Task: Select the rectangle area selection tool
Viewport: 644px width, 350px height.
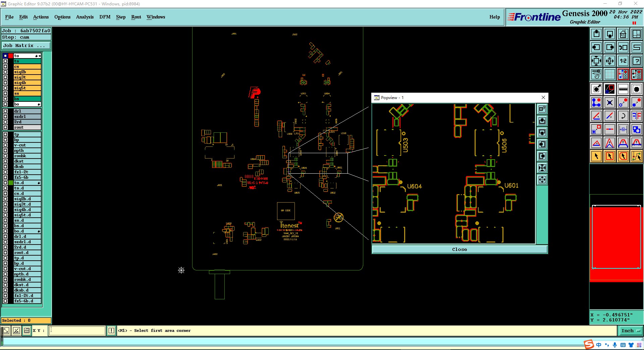Action: [x=610, y=156]
